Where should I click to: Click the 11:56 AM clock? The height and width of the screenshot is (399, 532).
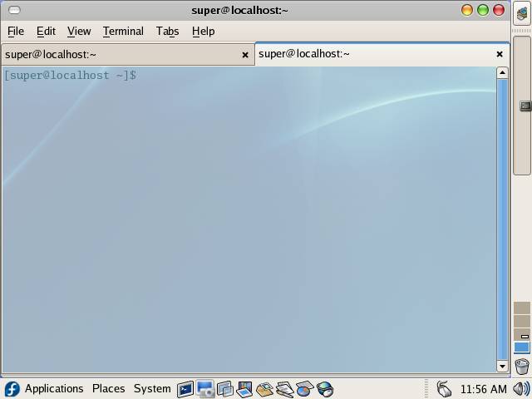point(483,389)
